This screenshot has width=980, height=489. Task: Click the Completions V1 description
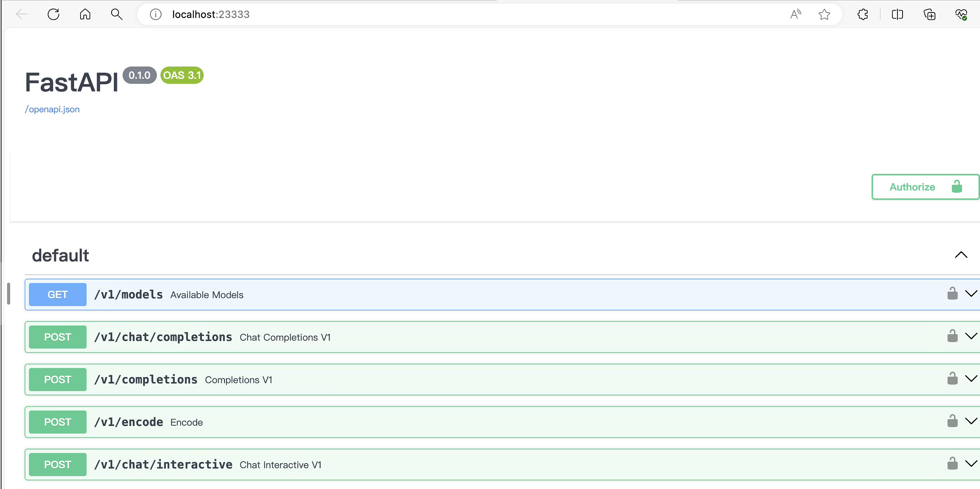[239, 380]
